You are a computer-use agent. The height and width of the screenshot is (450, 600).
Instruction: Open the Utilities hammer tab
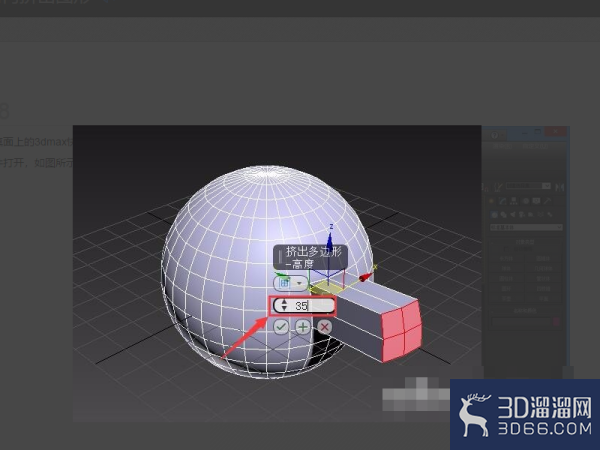pos(547,201)
